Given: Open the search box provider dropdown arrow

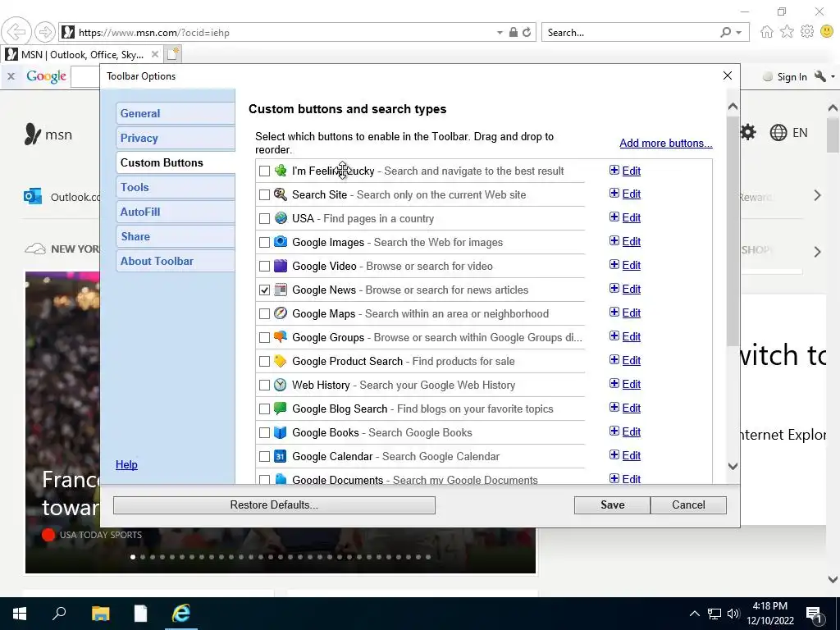Looking at the screenshot, I should [739, 33].
